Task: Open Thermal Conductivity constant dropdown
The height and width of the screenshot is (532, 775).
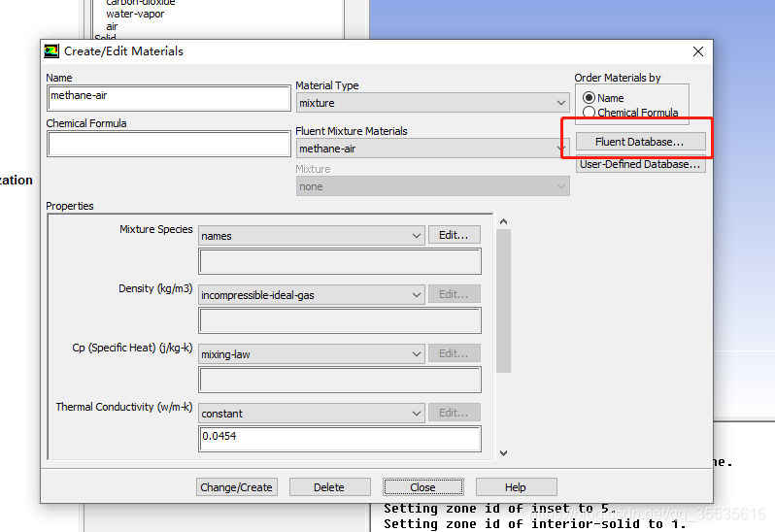Action: (312, 414)
